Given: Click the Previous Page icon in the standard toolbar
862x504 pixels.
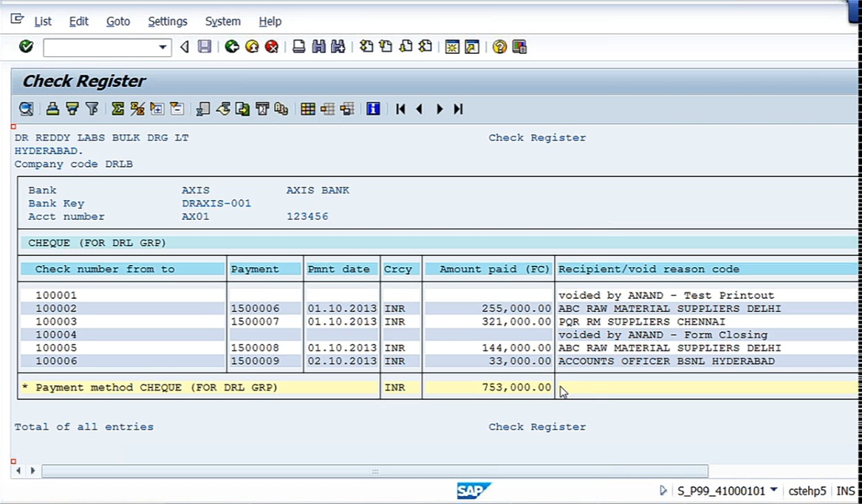Looking at the screenshot, I should 386,46.
